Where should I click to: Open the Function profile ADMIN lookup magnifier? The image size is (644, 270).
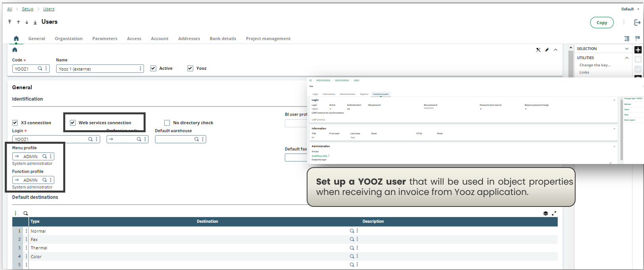pyautogui.click(x=45, y=180)
